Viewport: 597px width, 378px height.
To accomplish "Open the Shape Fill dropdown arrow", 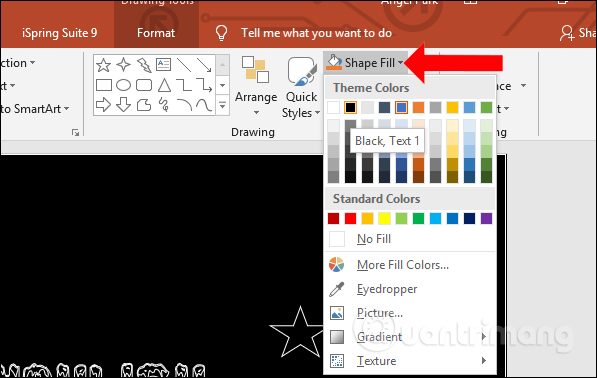I will click(401, 63).
